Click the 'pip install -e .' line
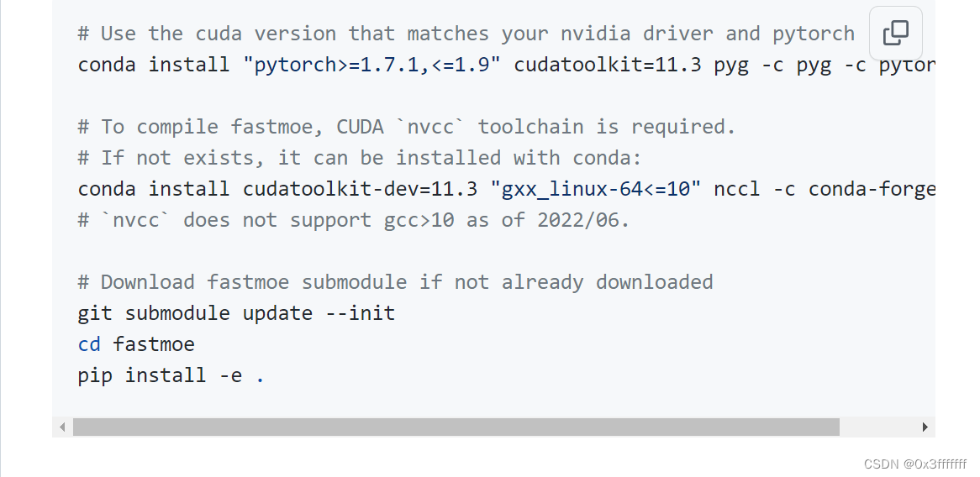 [171, 375]
